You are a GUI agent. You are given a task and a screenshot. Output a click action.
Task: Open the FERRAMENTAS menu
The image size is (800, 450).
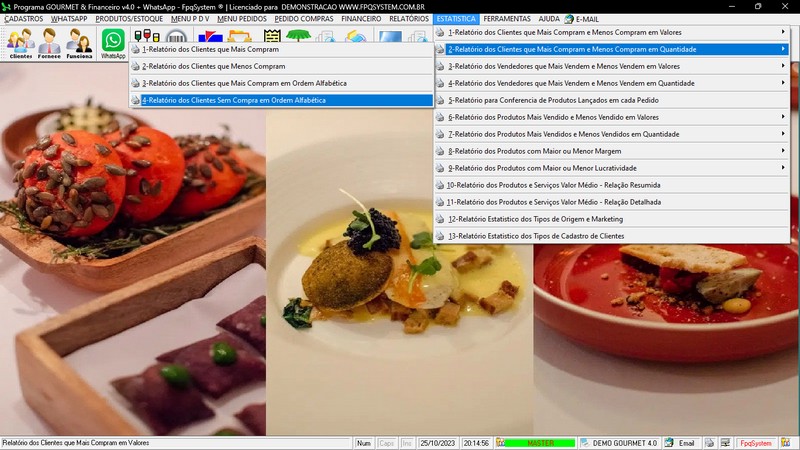507,19
